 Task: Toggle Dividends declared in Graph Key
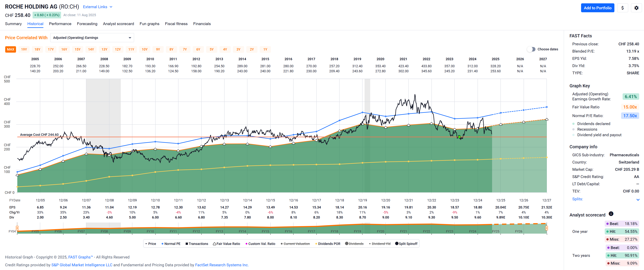[x=594, y=124]
